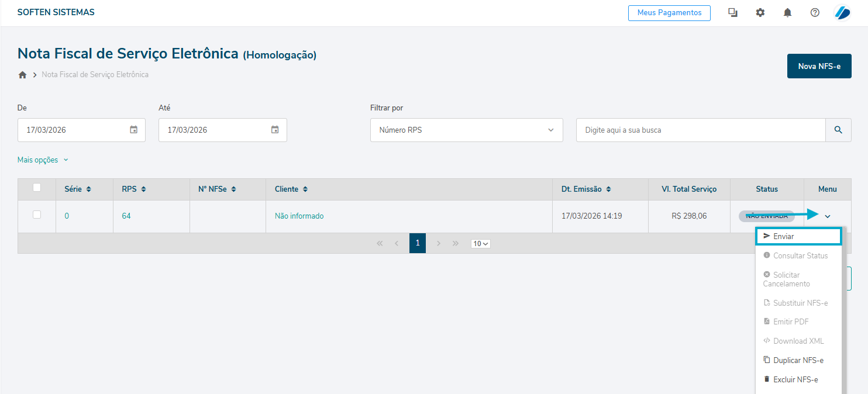Toggle the select-all checkbox in table header
The height and width of the screenshot is (394, 868).
[37, 188]
